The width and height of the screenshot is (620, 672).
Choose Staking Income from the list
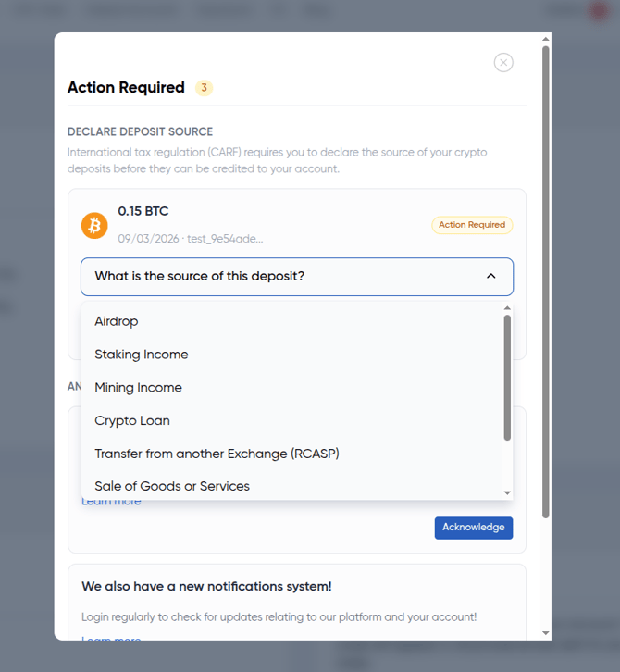(142, 355)
